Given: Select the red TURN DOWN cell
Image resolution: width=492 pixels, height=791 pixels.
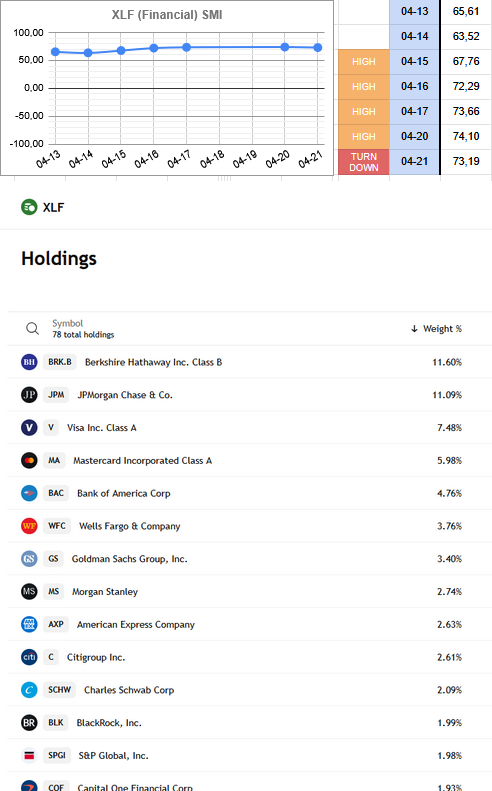Looking at the screenshot, I should pyautogui.click(x=363, y=162).
